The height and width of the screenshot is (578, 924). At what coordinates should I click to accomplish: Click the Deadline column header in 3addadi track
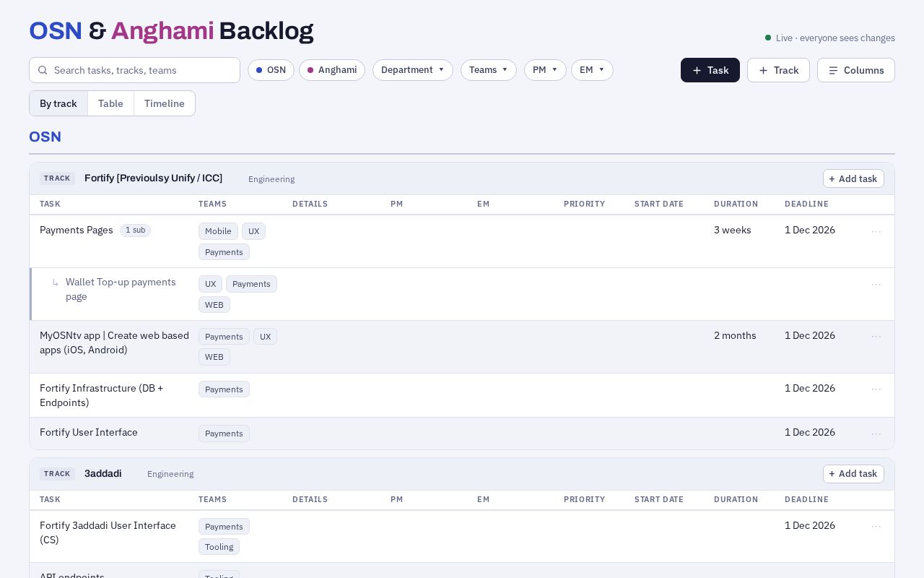tap(806, 499)
